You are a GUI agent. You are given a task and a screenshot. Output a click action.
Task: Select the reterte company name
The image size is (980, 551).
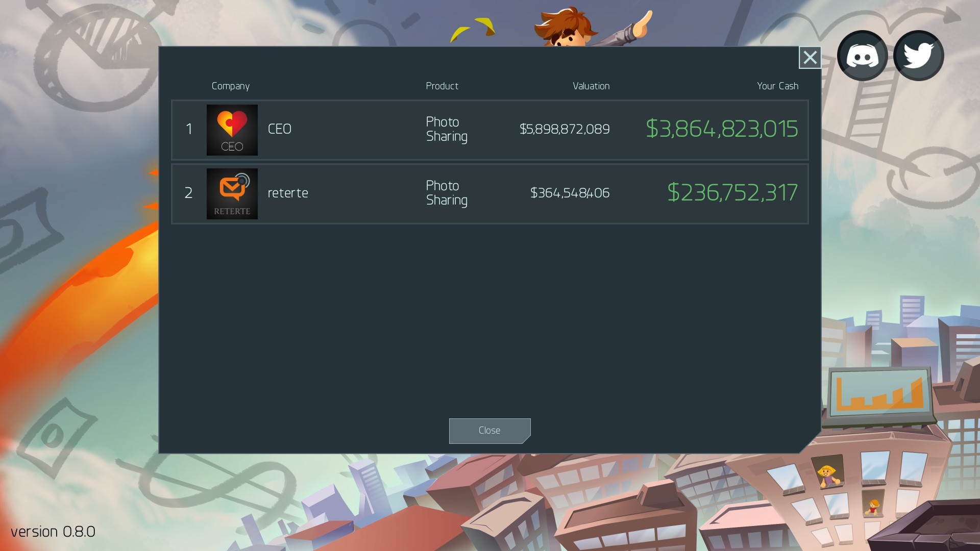[x=288, y=193]
